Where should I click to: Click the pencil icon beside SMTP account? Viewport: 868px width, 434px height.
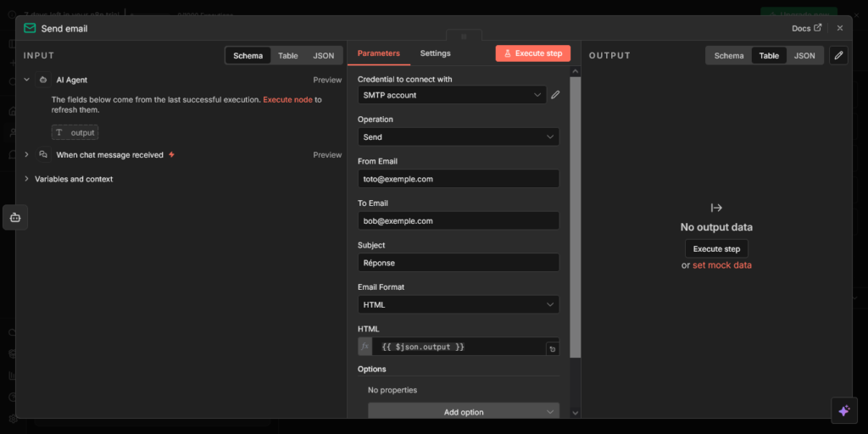click(555, 95)
